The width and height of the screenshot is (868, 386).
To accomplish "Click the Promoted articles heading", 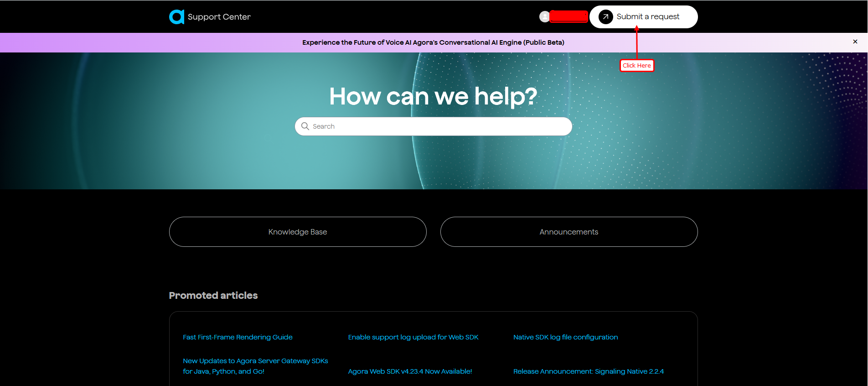I will [x=213, y=296].
